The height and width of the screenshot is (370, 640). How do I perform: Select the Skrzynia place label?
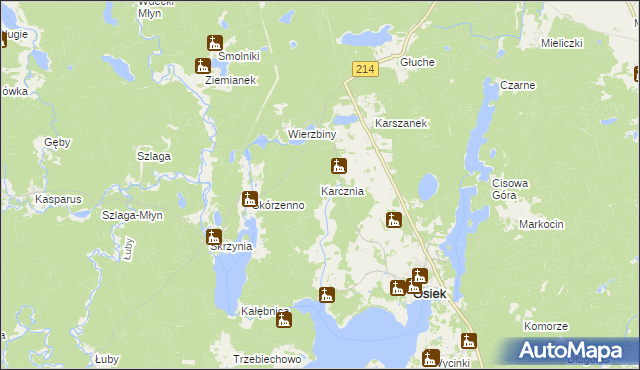coord(231,247)
